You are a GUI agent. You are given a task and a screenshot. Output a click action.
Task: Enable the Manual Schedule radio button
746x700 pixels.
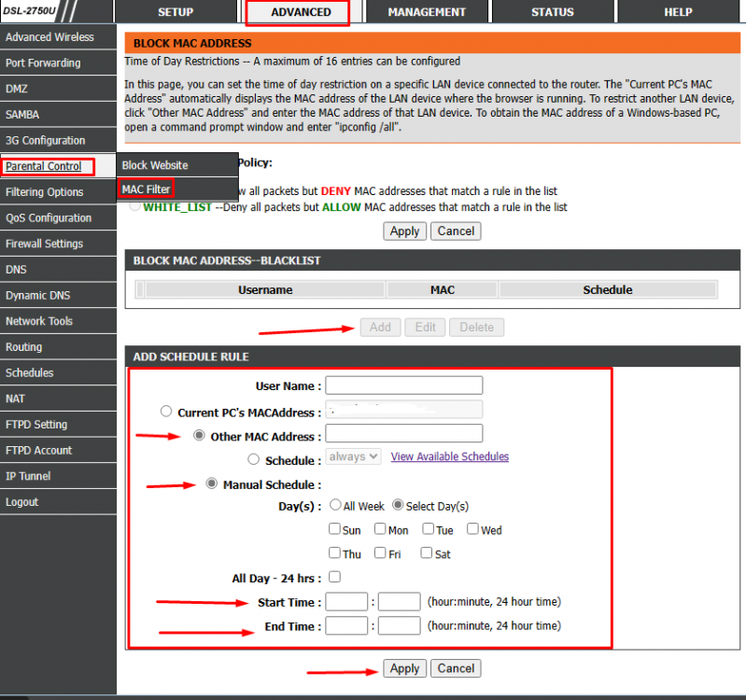point(211,484)
